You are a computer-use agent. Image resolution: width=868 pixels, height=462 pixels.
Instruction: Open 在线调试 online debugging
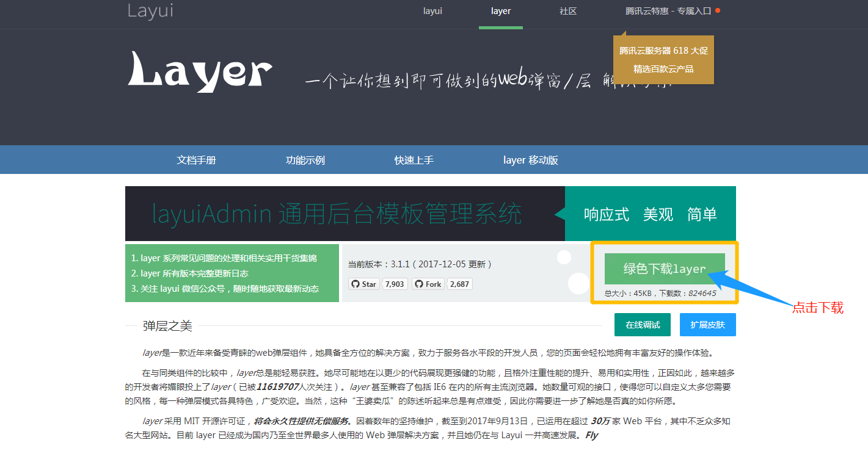coord(642,324)
